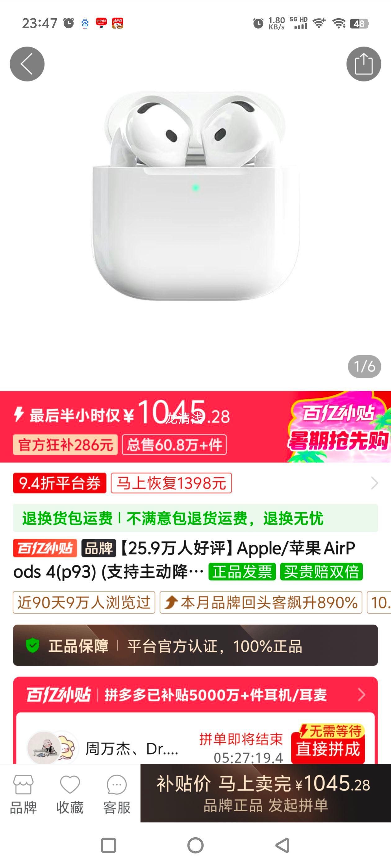
Task: Tap 百亿补贴 暑期抢先购 promo banner
Action: [338, 427]
